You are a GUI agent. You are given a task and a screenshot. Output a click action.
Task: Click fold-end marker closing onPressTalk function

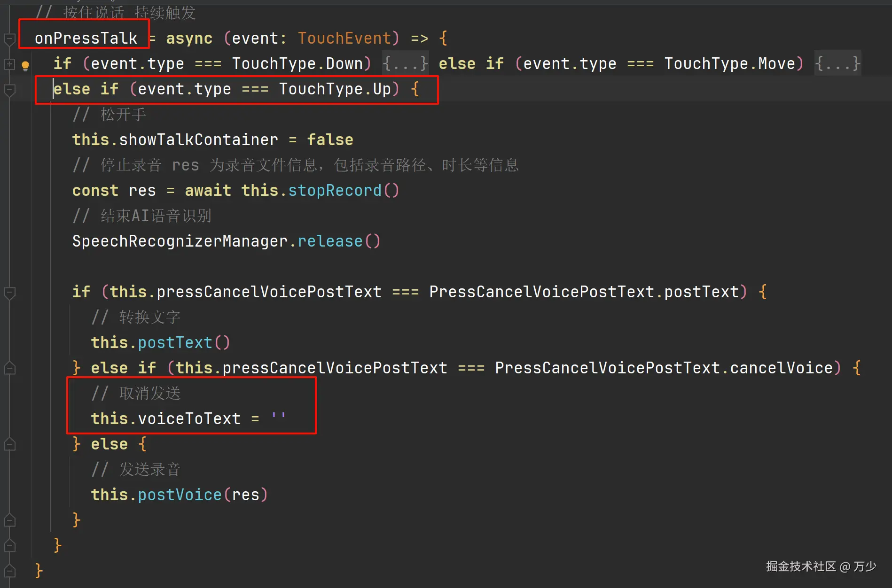(x=9, y=571)
